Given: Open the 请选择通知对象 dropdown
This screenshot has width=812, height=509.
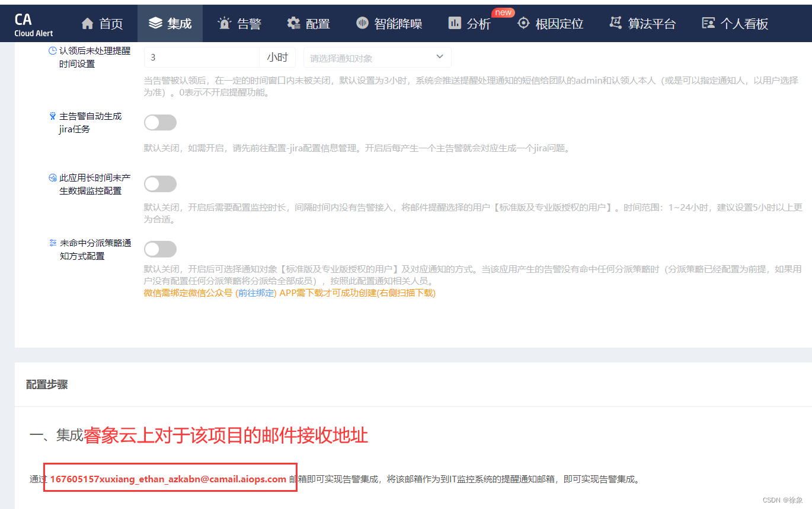Looking at the screenshot, I should pos(377,57).
